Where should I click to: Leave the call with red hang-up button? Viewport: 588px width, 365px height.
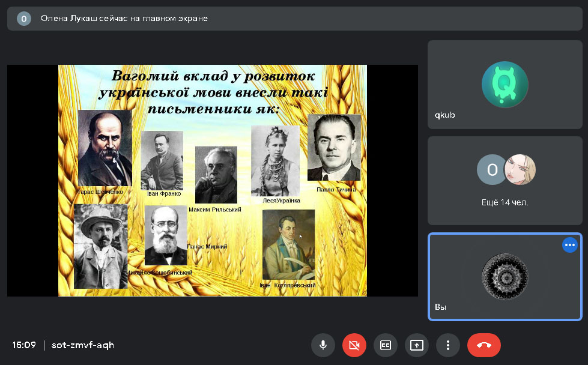click(x=483, y=345)
